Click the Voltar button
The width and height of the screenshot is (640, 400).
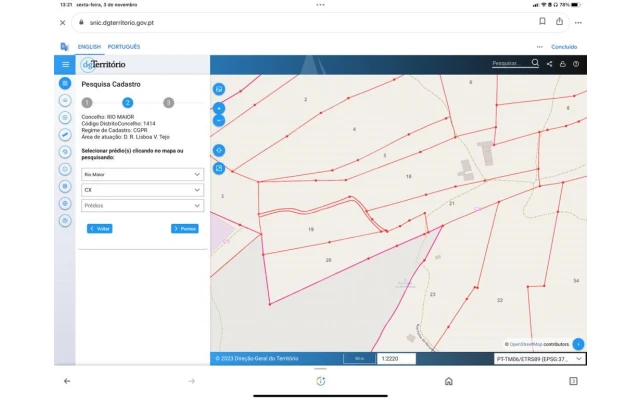click(x=100, y=229)
